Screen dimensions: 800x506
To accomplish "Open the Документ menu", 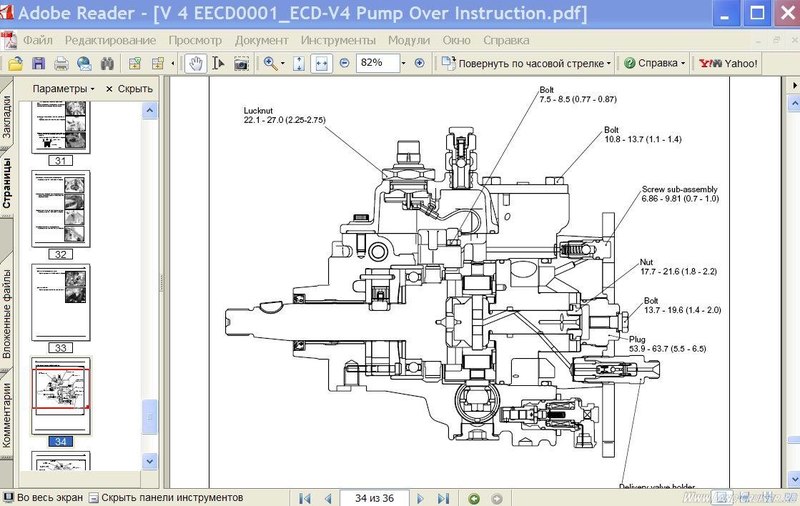I will 262,40.
